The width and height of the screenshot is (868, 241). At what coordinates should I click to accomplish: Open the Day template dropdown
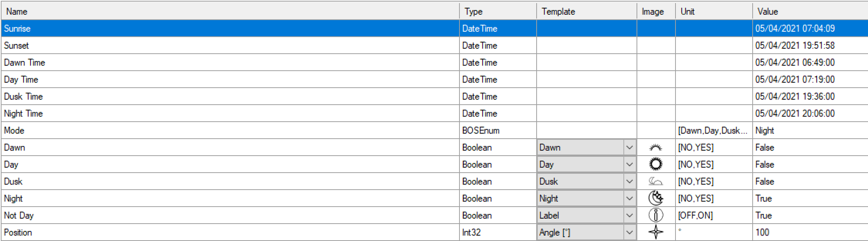(629, 165)
